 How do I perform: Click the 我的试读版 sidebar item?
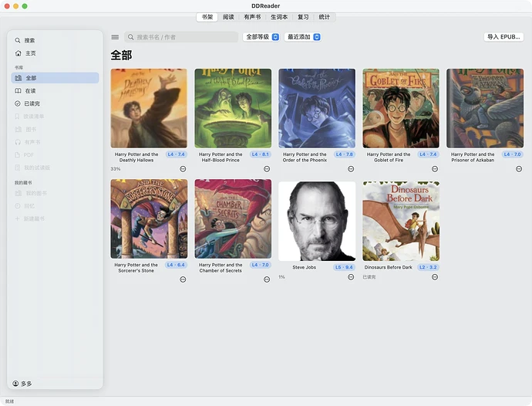pyautogui.click(x=55, y=167)
